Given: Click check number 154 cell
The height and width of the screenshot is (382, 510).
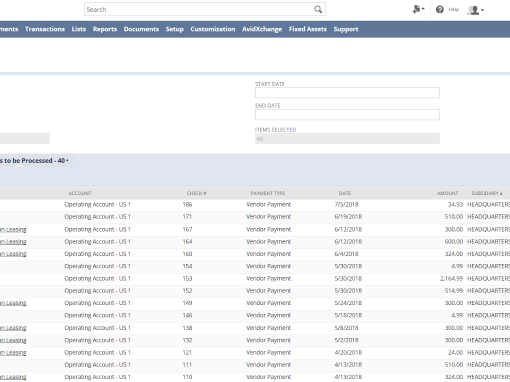Looking at the screenshot, I should pyautogui.click(x=187, y=266).
